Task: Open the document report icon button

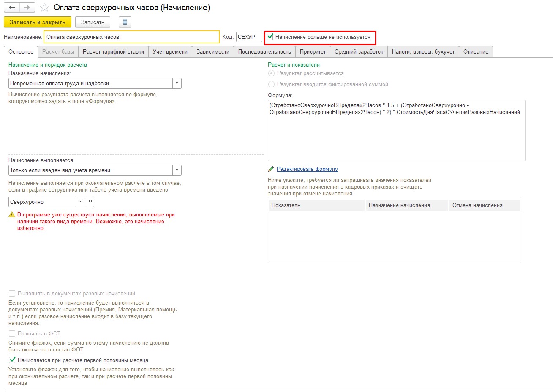Action: coord(125,22)
